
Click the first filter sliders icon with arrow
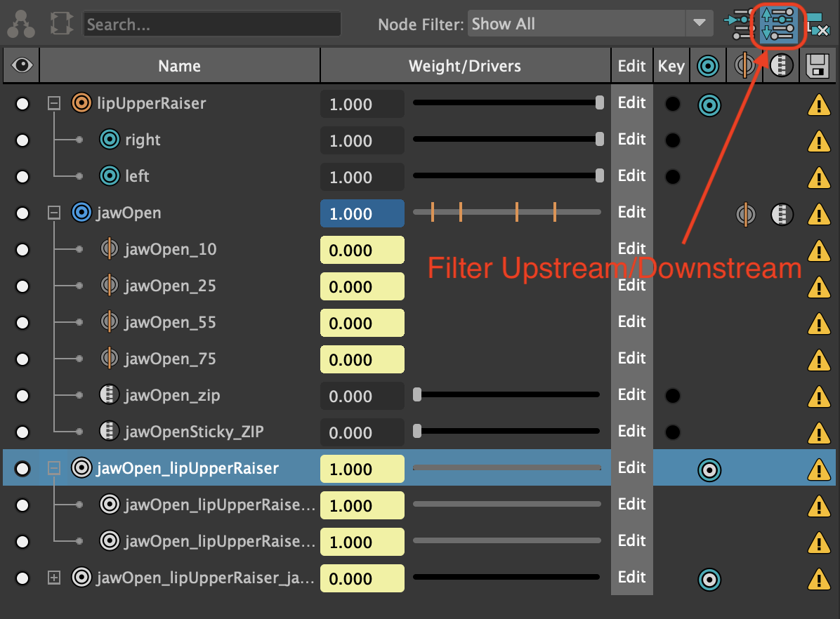pos(740,25)
